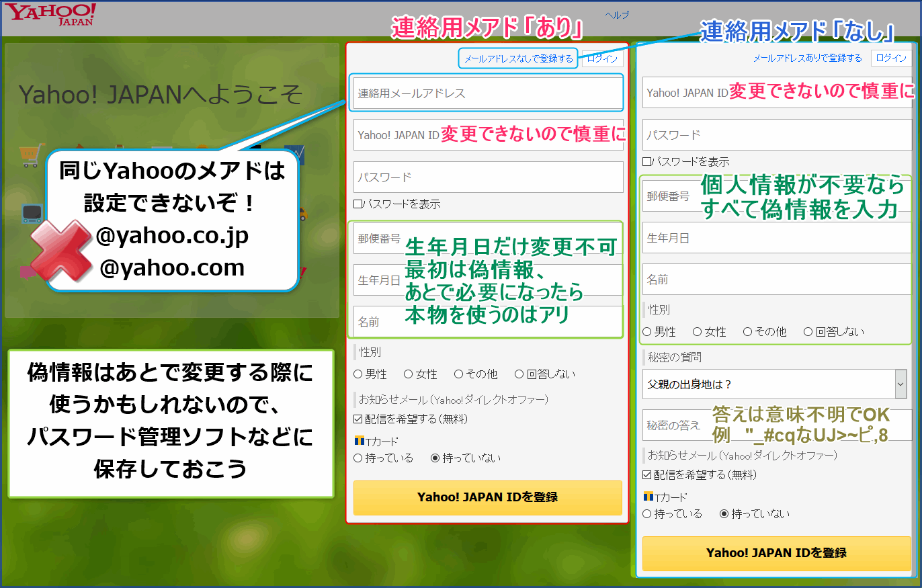Click 郵便番号 field in the contact-email form
The image size is (922, 588).
tap(489, 239)
